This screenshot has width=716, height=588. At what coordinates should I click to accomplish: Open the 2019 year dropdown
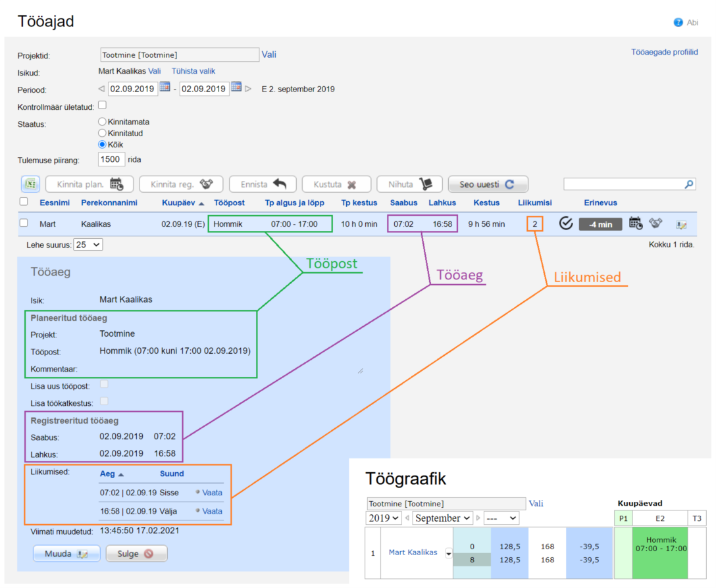click(x=383, y=518)
